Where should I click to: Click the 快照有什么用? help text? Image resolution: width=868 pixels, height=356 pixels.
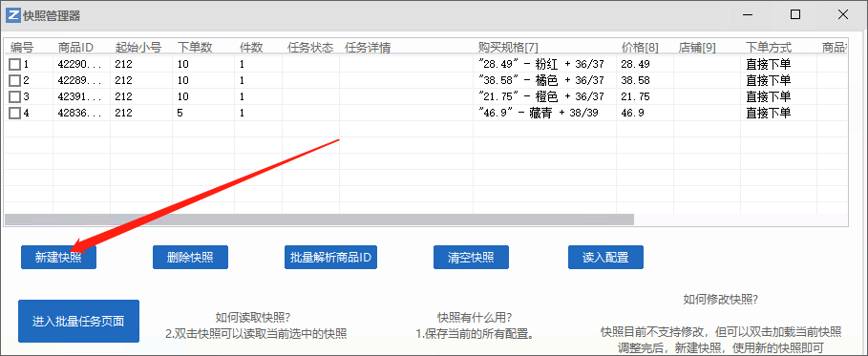point(475,318)
